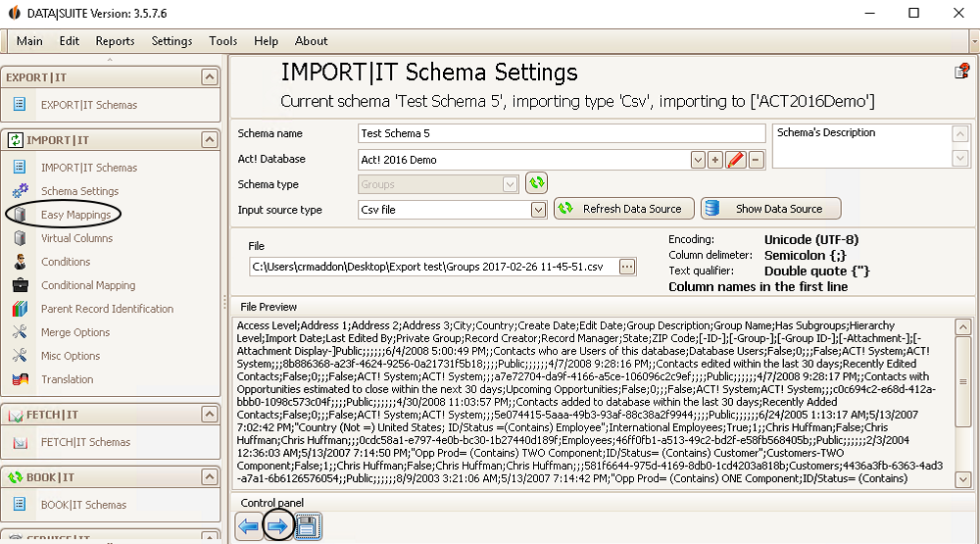Image resolution: width=980 pixels, height=544 pixels.
Task: Click the EXPORT|IT Schemas list icon
Action: pyautogui.click(x=20, y=105)
